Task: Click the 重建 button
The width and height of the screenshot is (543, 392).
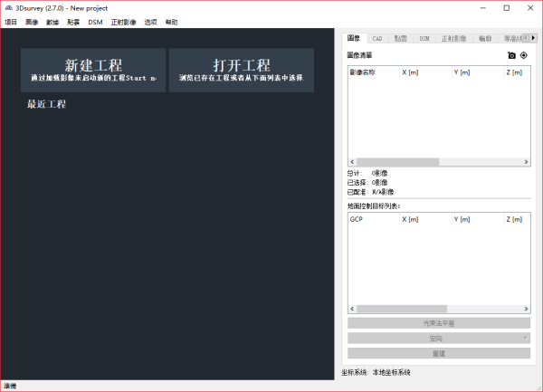Action: [438, 353]
